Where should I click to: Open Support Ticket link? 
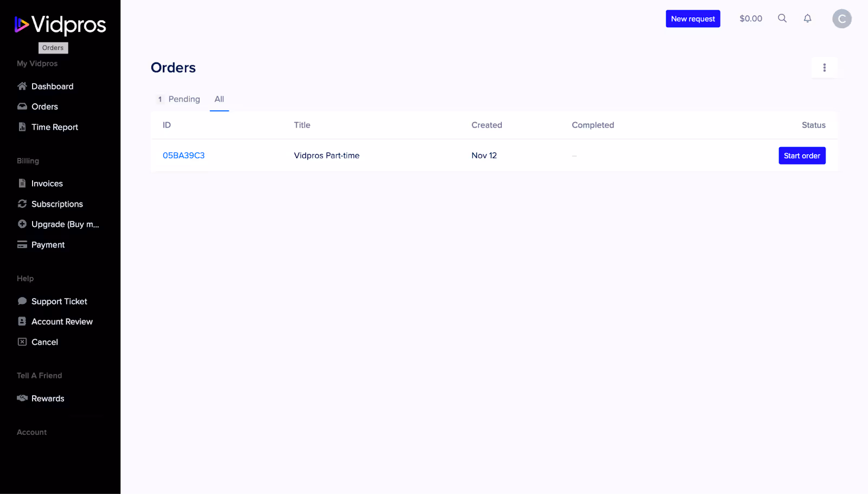click(x=59, y=301)
